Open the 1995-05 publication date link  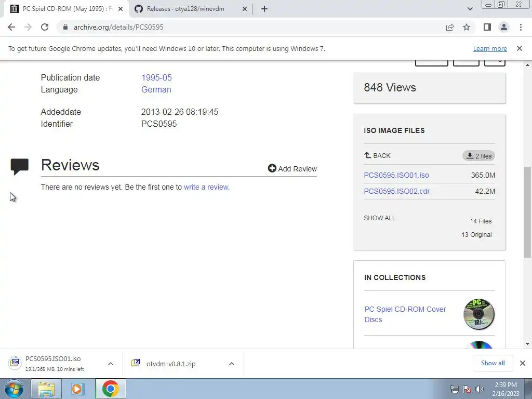point(156,77)
